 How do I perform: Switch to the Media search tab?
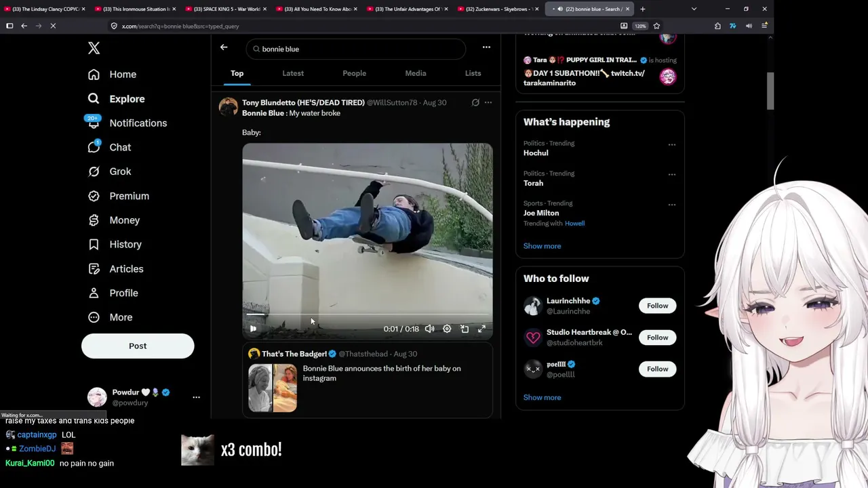coord(416,73)
